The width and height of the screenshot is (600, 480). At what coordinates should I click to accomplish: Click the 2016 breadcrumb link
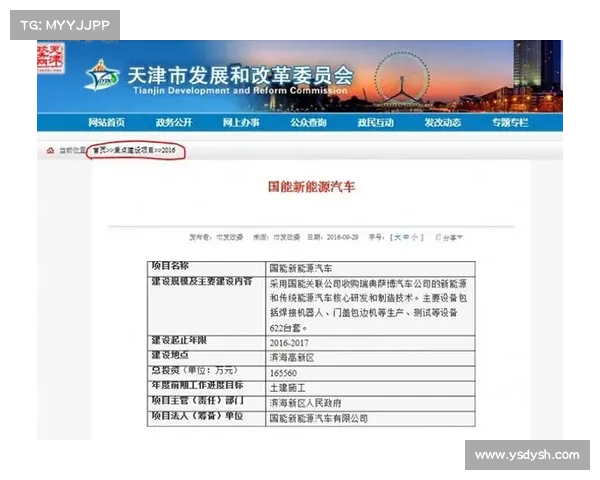click(x=168, y=150)
